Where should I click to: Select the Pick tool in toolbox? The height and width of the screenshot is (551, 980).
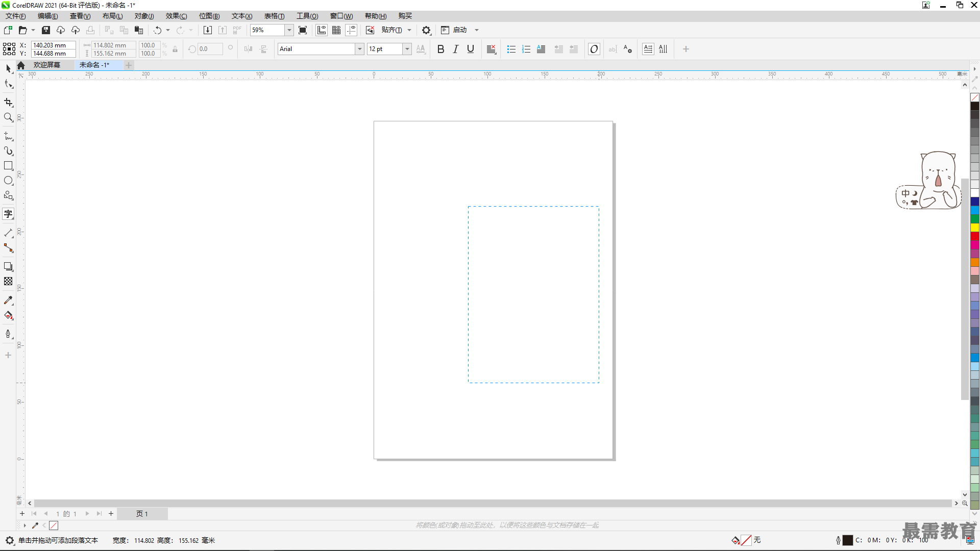(8, 68)
